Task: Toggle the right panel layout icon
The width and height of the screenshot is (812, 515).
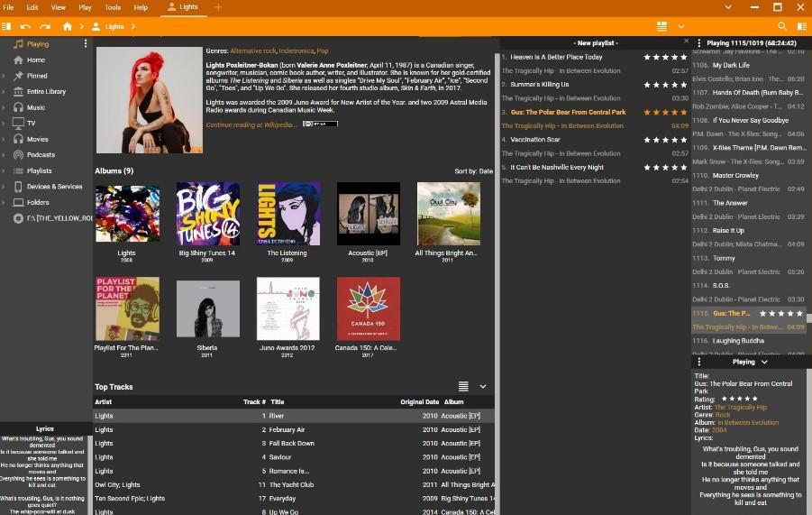Action: (x=802, y=26)
